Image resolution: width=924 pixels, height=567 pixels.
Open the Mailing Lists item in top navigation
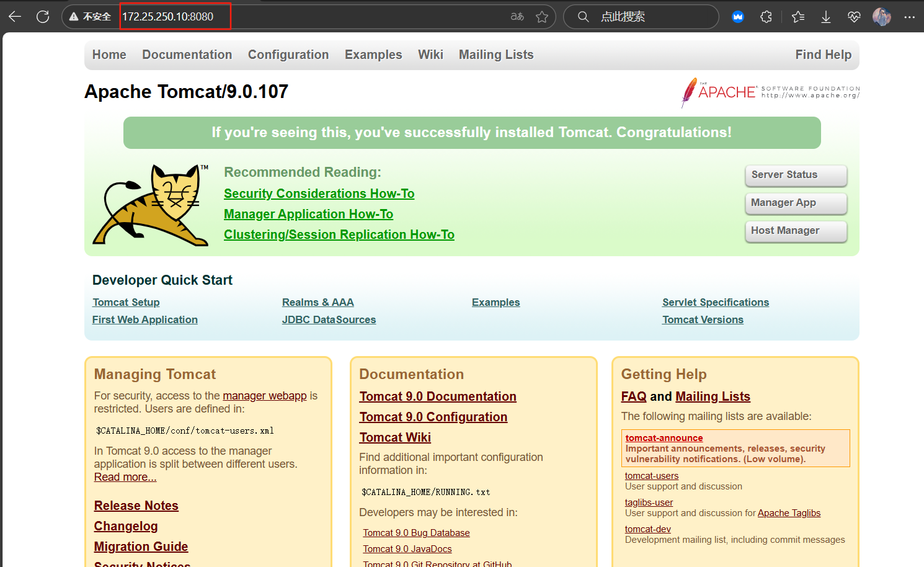click(x=496, y=55)
